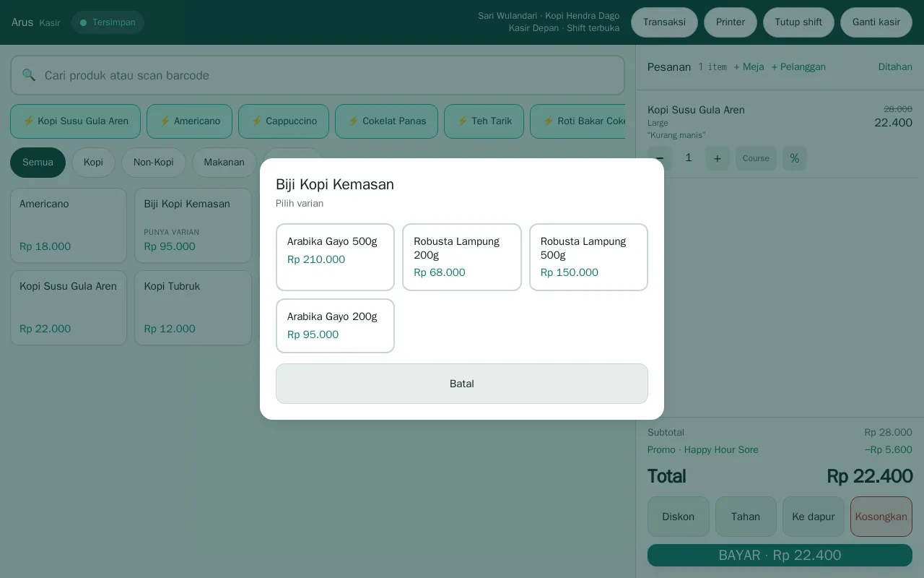Open Printer settings
Viewport: 924px width, 578px height.
coord(731,22)
